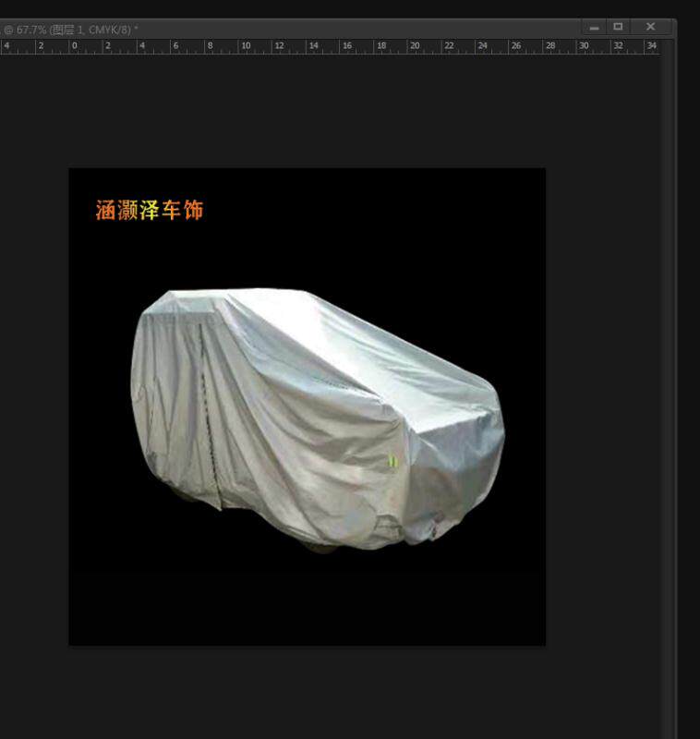Maximize the document window
The height and width of the screenshot is (739, 700).
(x=618, y=28)
